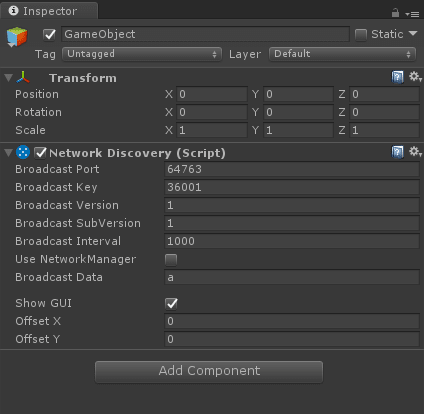Click the GameObject name field
This screenshot has width=424, height=414.
205,34
